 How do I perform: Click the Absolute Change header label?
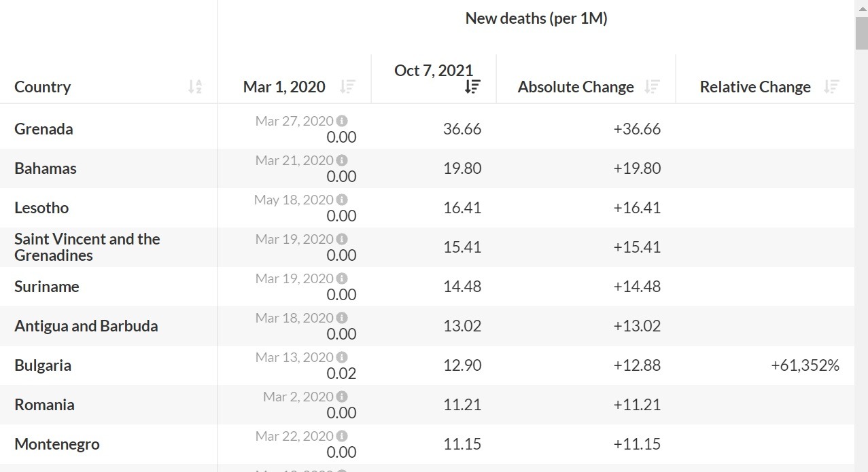click(575, 87)
